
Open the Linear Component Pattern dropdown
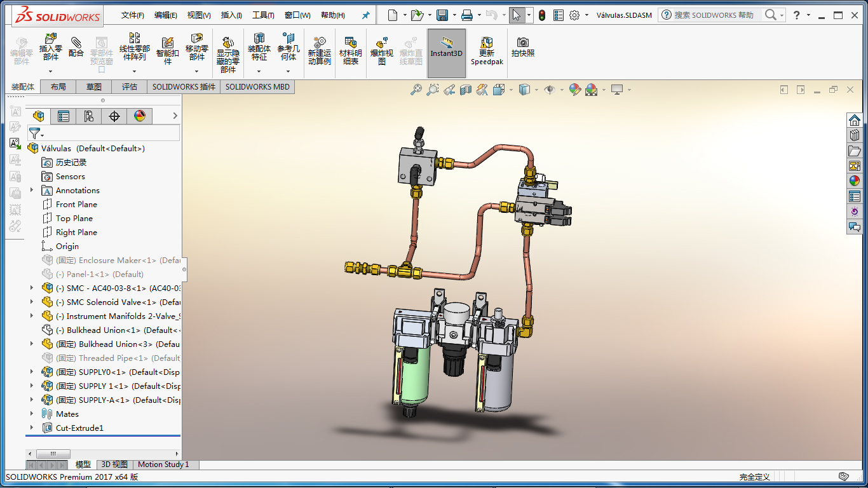click(x=135, y=72)
